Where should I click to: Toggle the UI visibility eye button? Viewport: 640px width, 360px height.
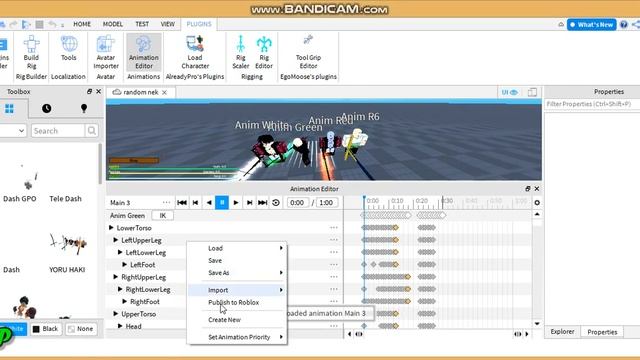[x=509, y=92]
